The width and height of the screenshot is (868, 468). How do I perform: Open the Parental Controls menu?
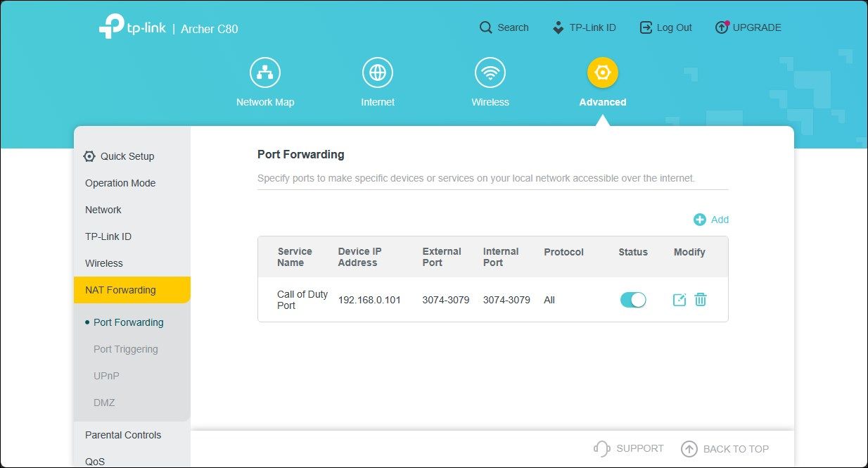[122, 435]
